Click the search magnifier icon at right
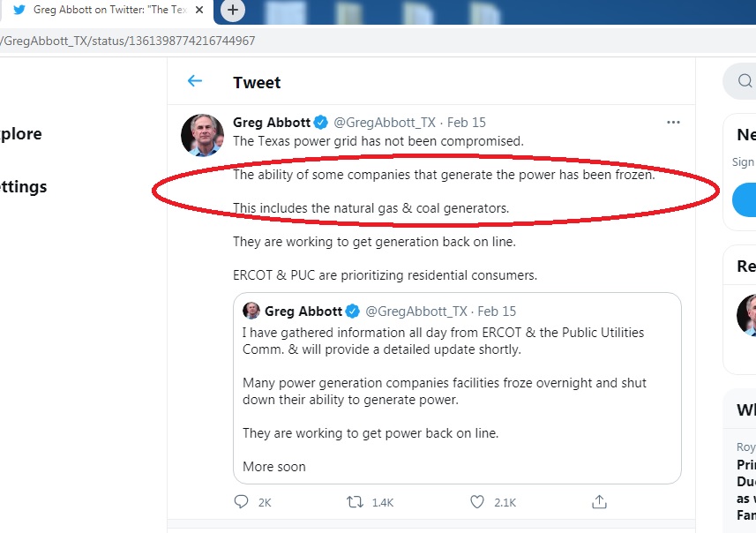Image resolution: width=756 pixels, height=533 pixels. [745, 82]
